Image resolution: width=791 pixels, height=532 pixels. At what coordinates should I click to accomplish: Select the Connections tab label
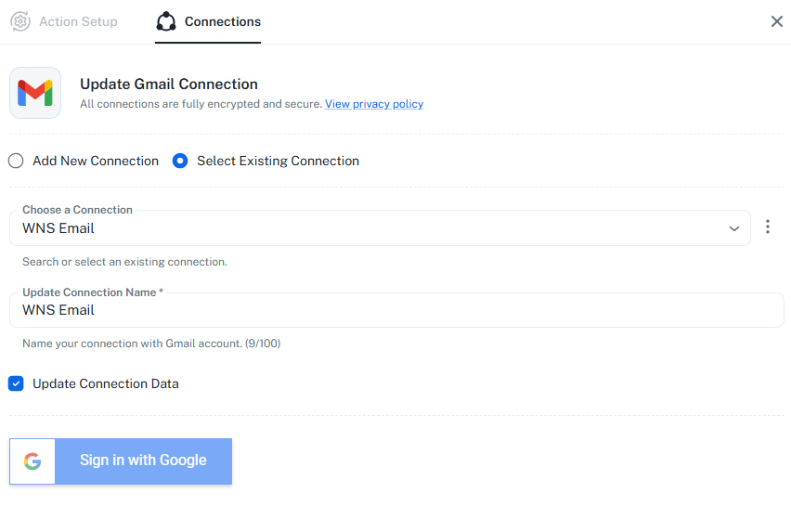223,21
